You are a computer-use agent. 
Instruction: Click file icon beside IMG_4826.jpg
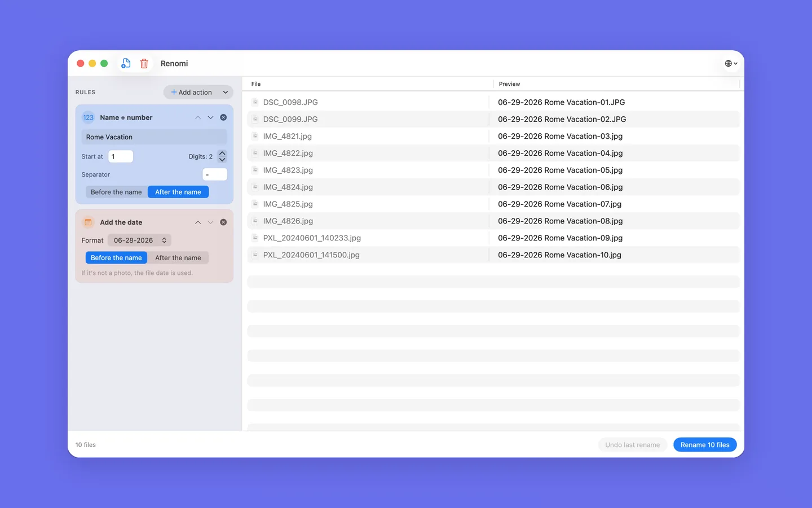tap(255, 221)
